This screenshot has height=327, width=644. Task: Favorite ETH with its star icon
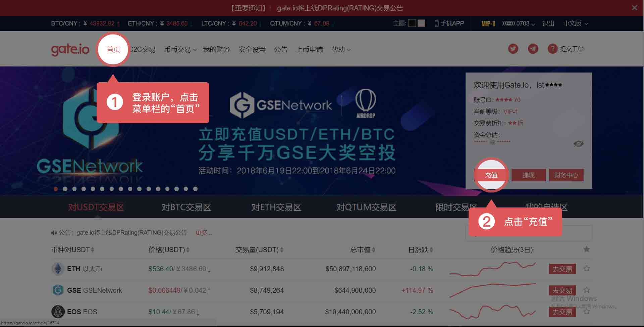(587, 268)
